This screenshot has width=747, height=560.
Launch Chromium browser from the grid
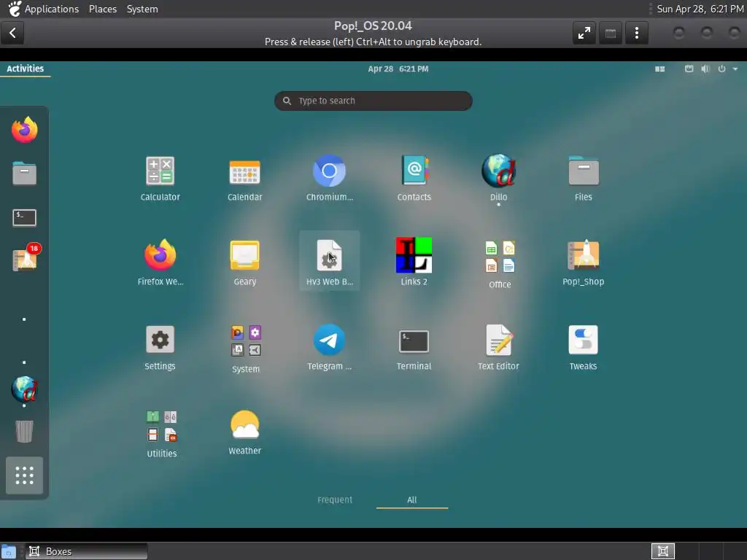pos(329,179)
